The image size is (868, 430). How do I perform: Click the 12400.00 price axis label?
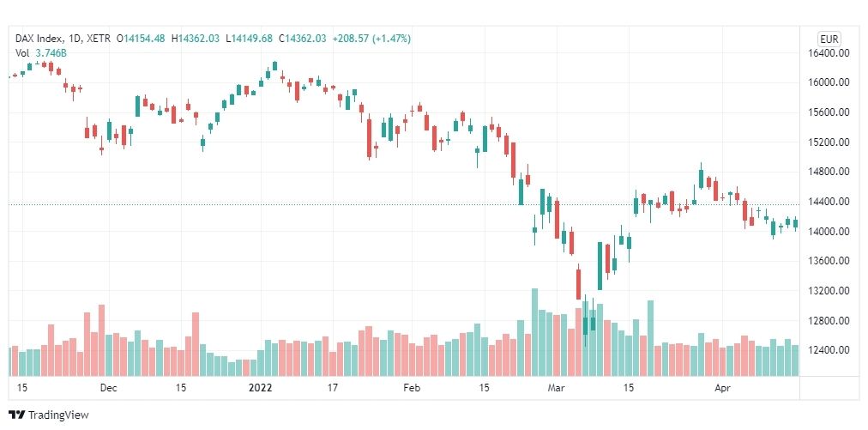[829, 350]
